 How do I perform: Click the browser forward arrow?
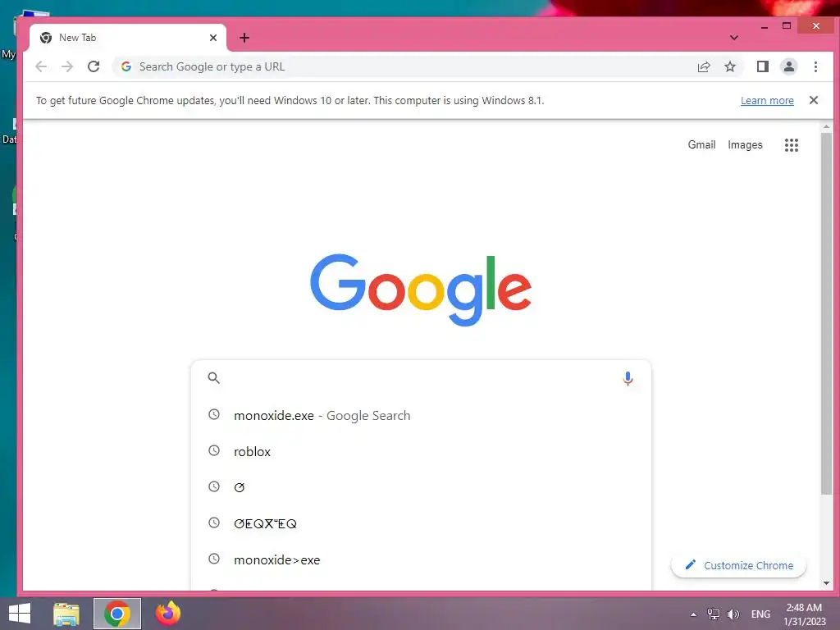point(67,66)
